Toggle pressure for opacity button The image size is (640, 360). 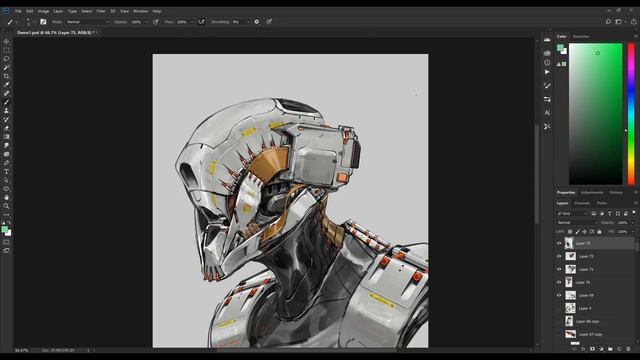[156, 22]
